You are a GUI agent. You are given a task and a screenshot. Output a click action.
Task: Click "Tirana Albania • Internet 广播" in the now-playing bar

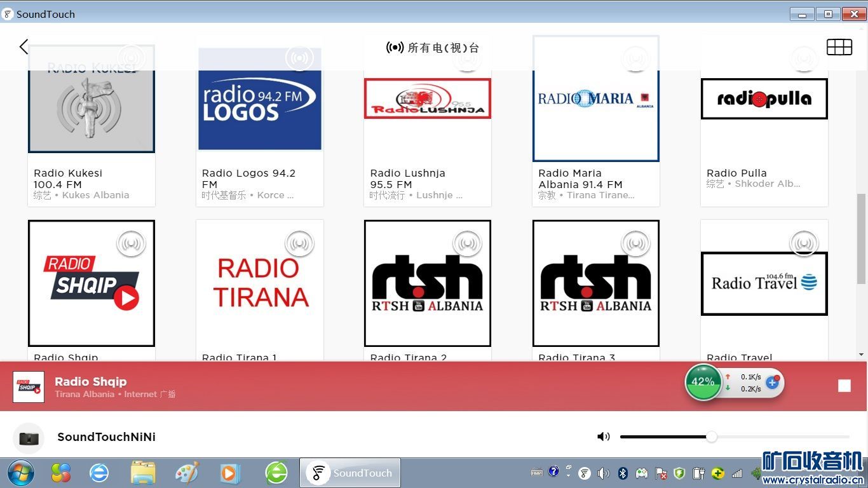click(x=115, y=394)
